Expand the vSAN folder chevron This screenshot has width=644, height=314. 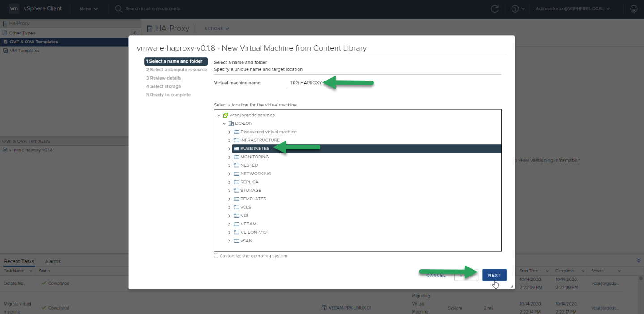(230, 241)
